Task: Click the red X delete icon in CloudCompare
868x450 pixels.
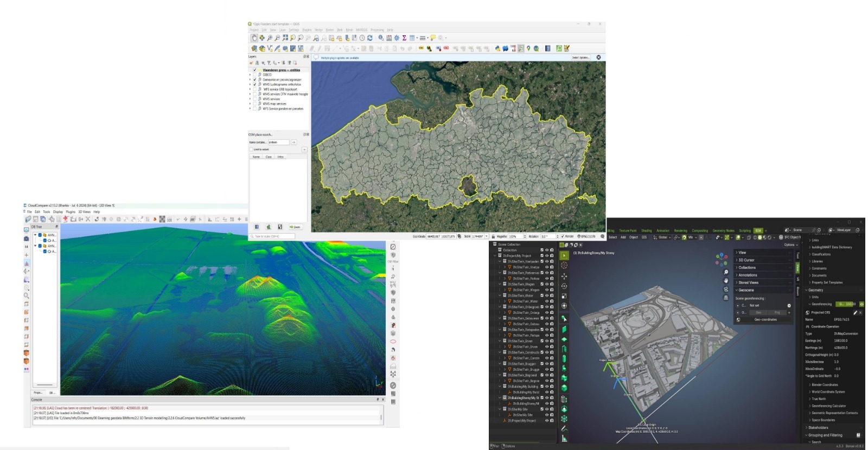Action: (x=88, y=219)
